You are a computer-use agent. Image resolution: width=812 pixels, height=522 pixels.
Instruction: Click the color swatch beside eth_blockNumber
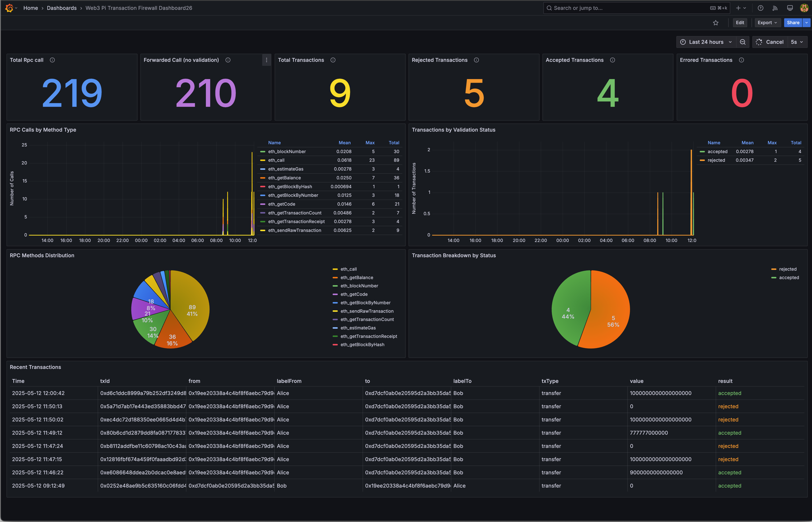262,151
